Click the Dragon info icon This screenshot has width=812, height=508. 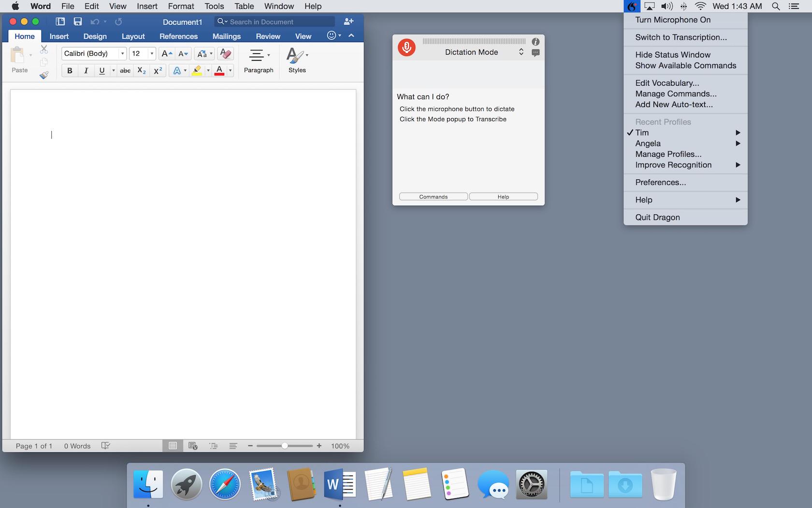536,42
